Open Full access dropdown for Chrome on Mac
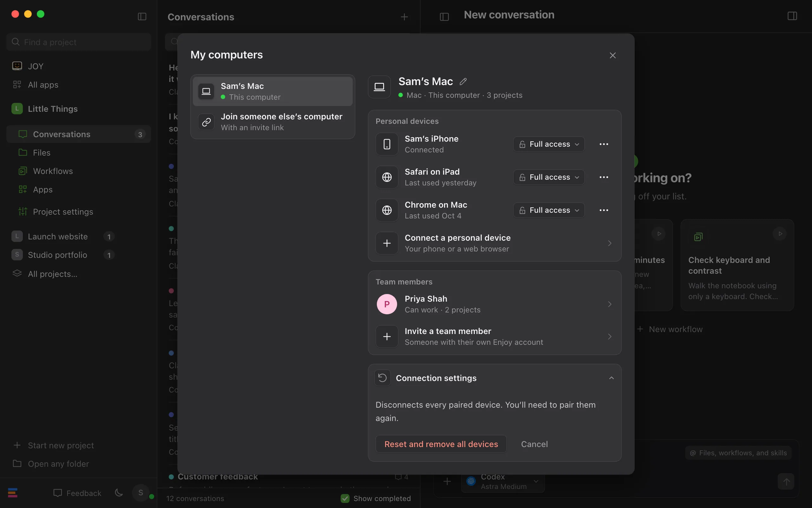 click(549, 210)
